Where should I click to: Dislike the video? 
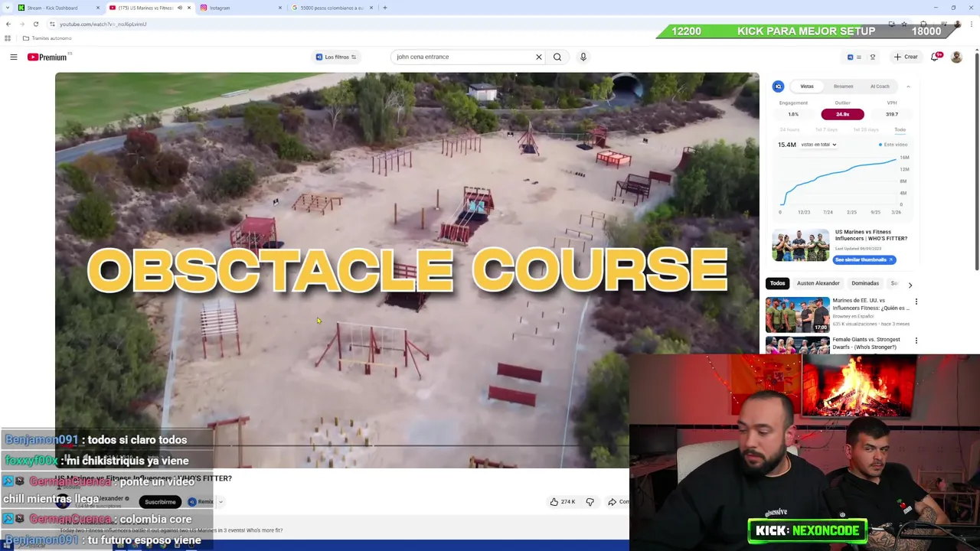pos(590,502)
